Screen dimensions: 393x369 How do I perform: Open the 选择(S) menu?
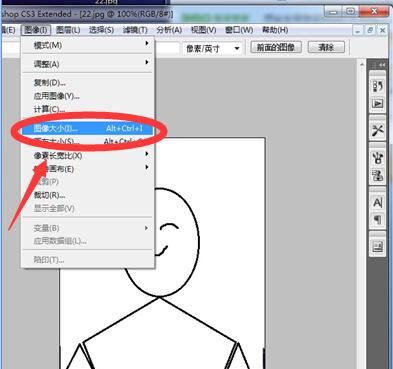(x=101, y=30)
